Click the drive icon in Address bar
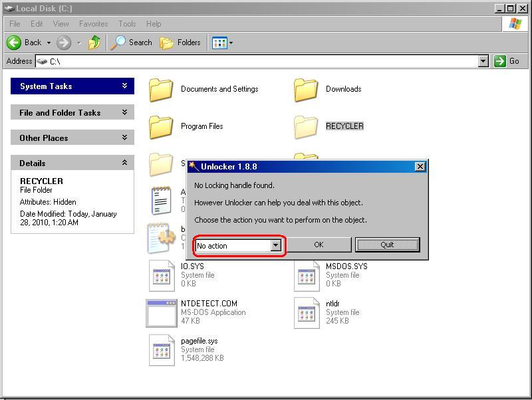The height and width of the screenshot is (400, 532). click(42, 61)
